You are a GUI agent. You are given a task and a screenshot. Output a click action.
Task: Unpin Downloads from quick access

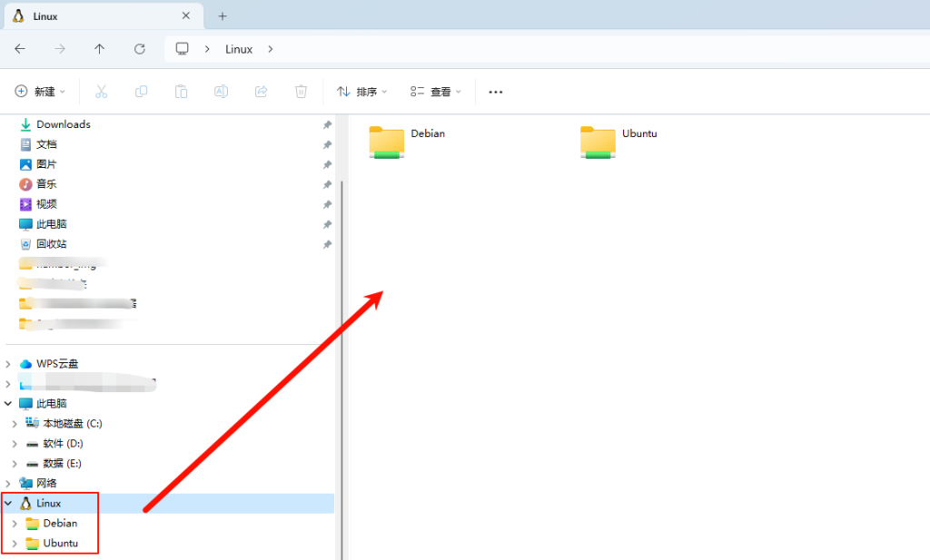327,124
